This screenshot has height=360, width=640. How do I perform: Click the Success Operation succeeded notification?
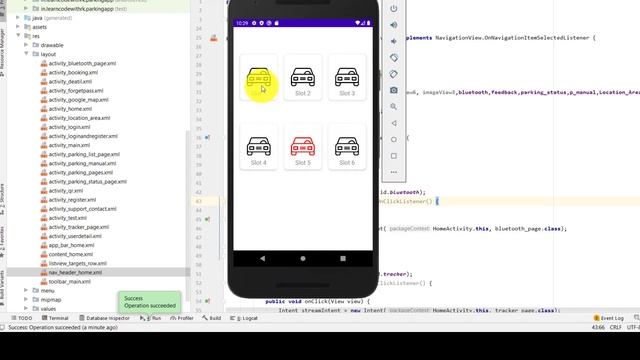[150, 302]
